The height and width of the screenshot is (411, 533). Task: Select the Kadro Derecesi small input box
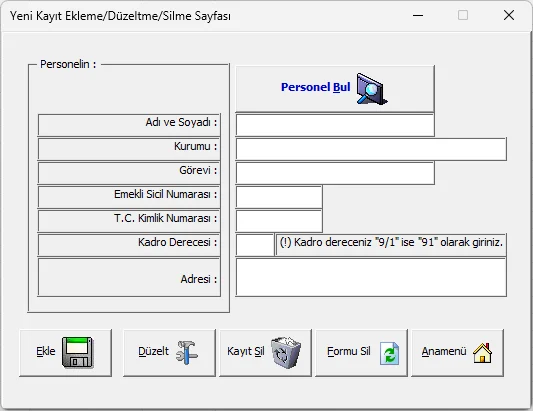tap(255, 245)
